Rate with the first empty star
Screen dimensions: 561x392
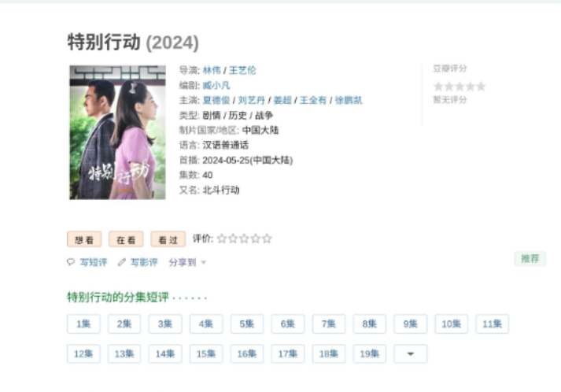point(222,239)
